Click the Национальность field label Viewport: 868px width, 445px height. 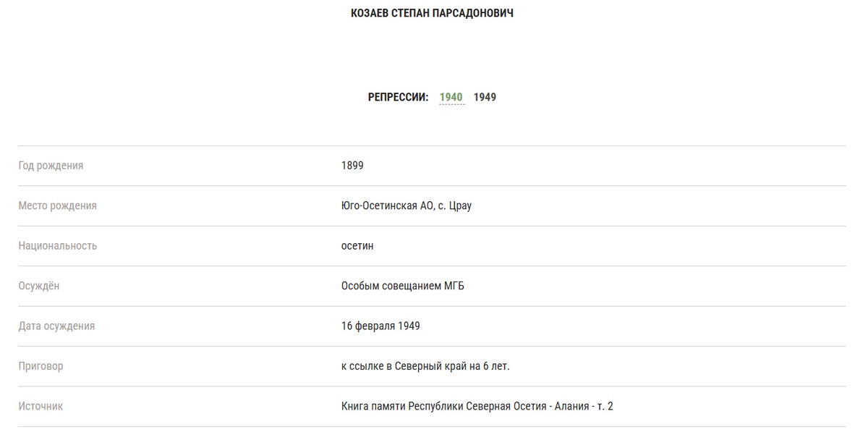click(x=57, y=246)
